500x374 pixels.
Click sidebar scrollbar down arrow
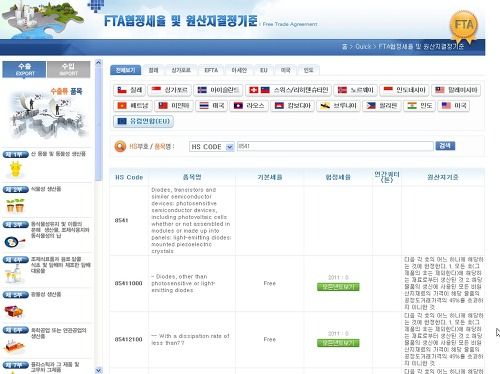98,370
